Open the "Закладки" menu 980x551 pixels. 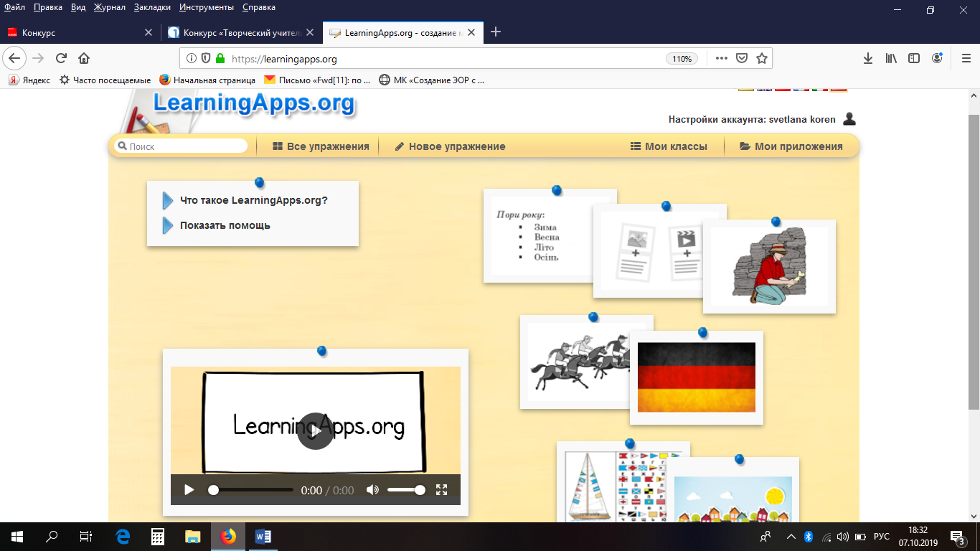pos(152,7)
